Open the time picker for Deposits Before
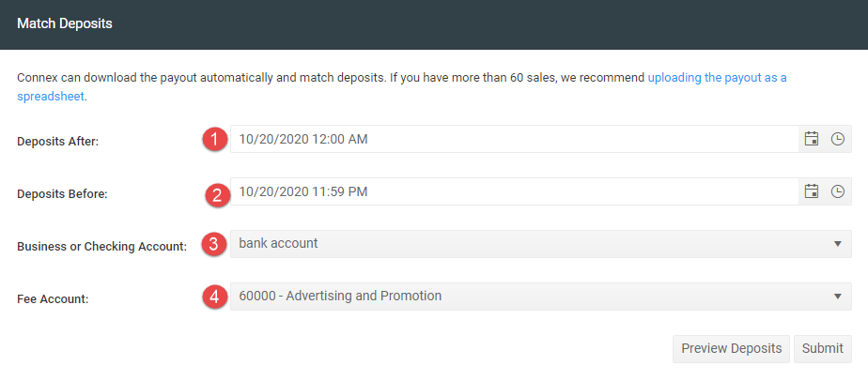868x381 pixels. 838,191
